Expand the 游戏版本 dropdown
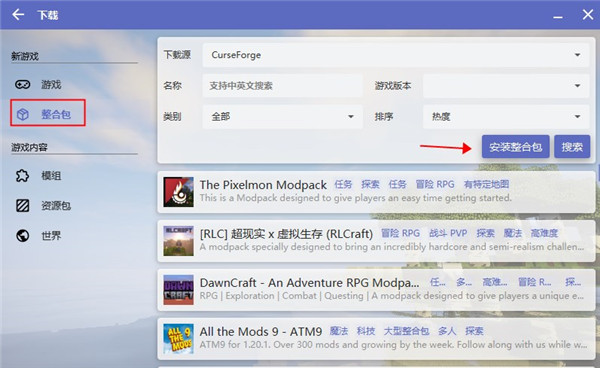The width and height of the screenshot is (600, 368). pos(506,86)
